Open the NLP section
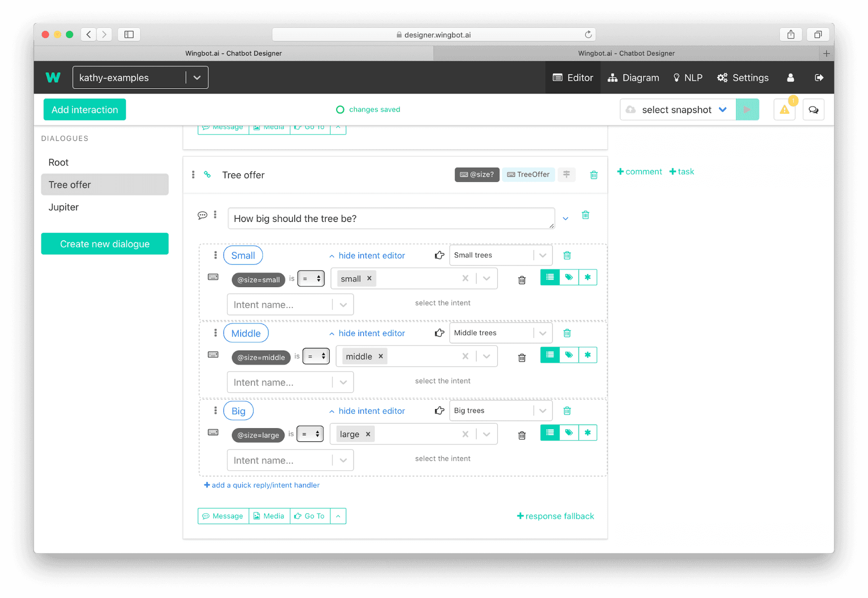 688,77
